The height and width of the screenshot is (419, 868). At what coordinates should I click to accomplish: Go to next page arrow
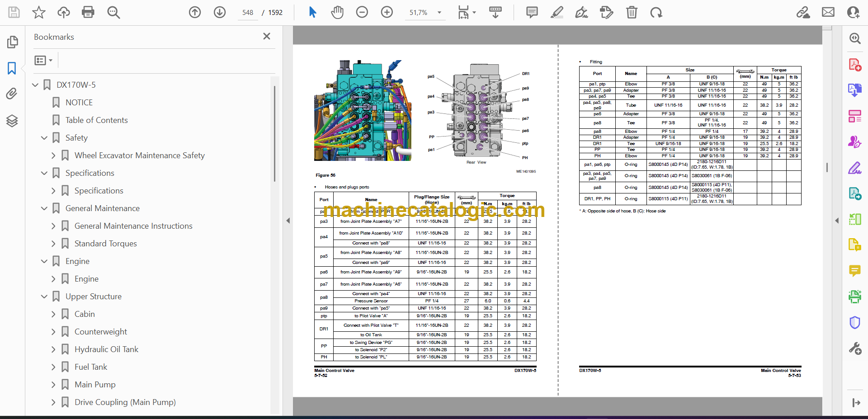point(220,12)
